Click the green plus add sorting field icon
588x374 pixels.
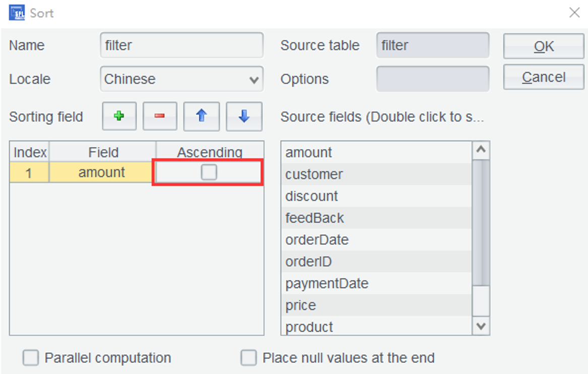pyautogui.click(x=119, y=117)
